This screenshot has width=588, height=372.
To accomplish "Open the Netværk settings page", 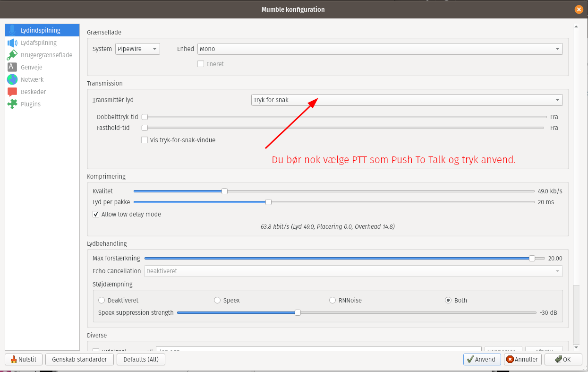I will 42,79.
